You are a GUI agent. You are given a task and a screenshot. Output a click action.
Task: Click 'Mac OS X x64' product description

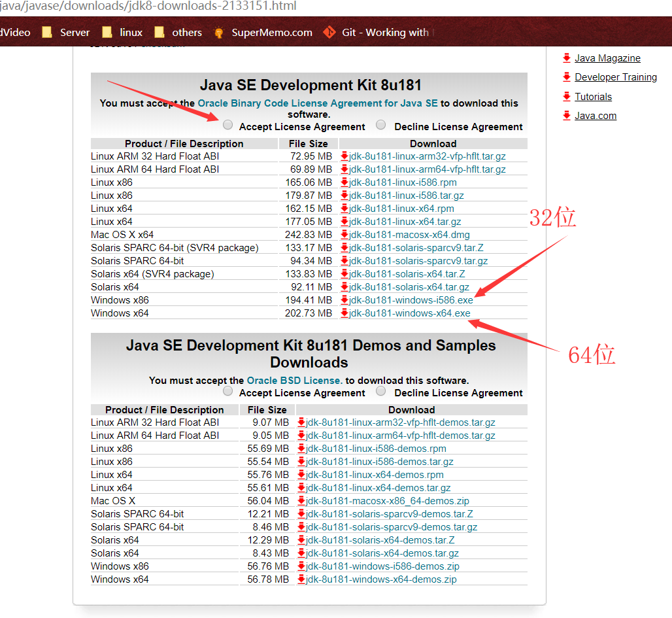point(122,235)
